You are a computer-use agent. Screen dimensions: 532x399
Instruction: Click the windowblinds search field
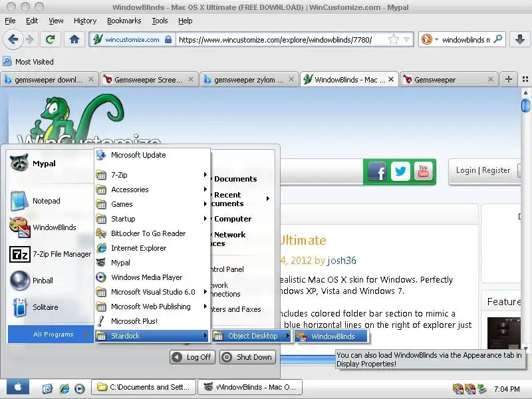(466, 40)
